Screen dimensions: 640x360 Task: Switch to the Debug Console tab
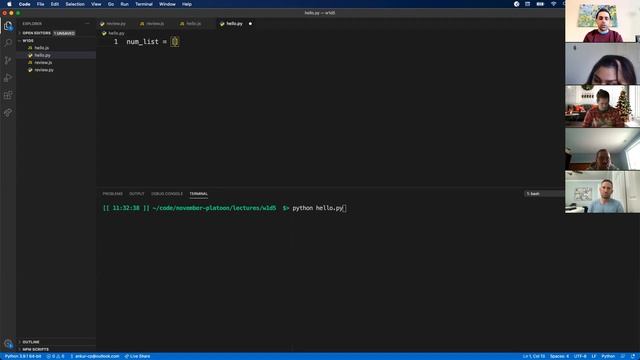click(167, 194)
